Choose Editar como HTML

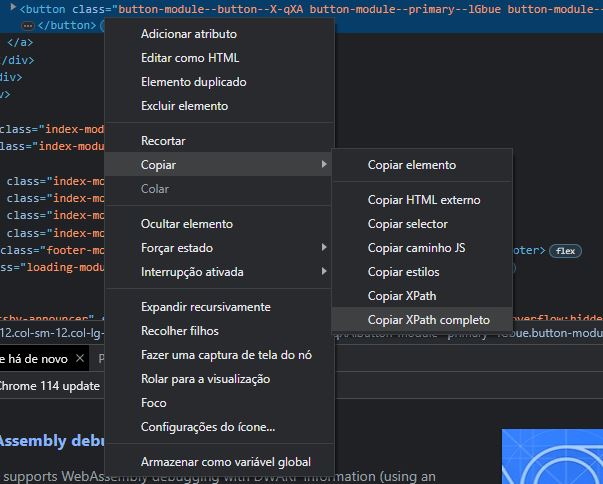[190, 58]
